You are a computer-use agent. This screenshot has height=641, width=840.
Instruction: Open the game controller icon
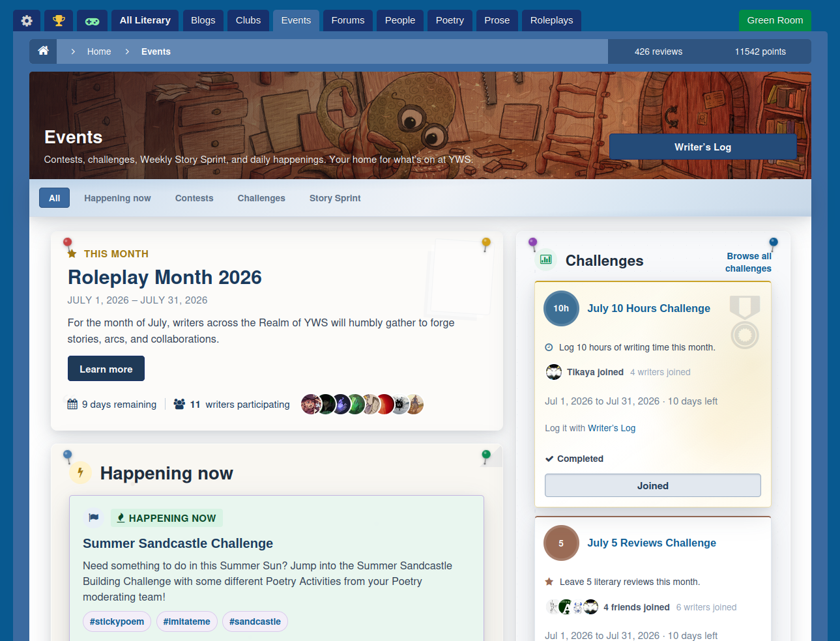(x=92, y=20)
